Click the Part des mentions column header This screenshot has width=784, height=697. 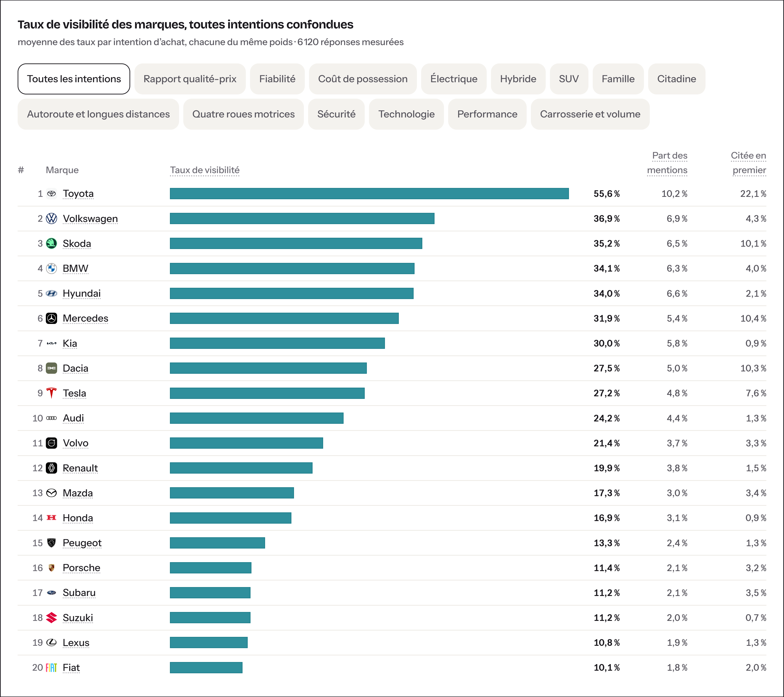(x=667, y=163)
